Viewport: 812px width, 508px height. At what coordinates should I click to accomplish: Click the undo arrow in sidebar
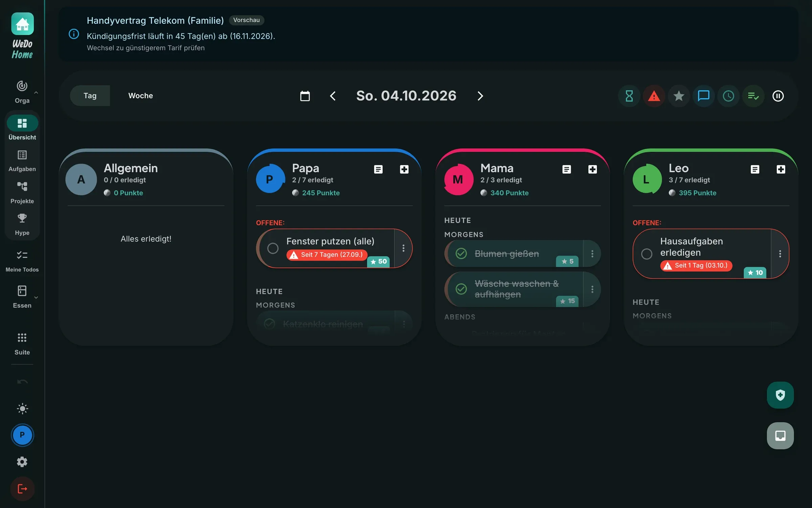pos(22,382)
